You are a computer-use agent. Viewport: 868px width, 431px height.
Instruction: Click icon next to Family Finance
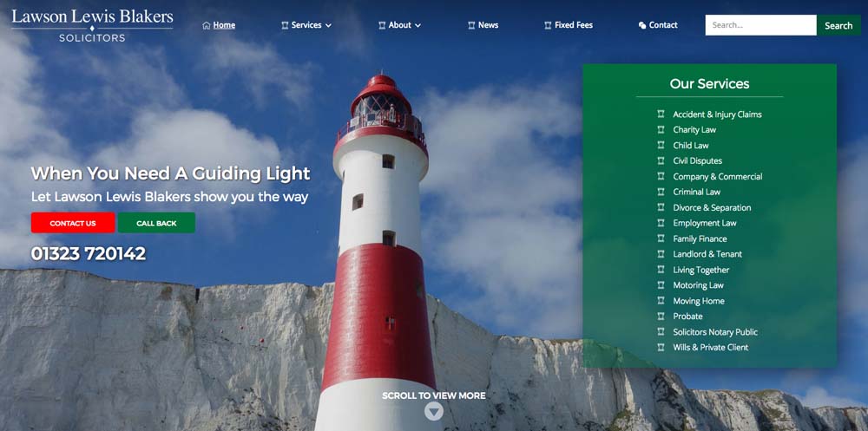coord(661,238)
